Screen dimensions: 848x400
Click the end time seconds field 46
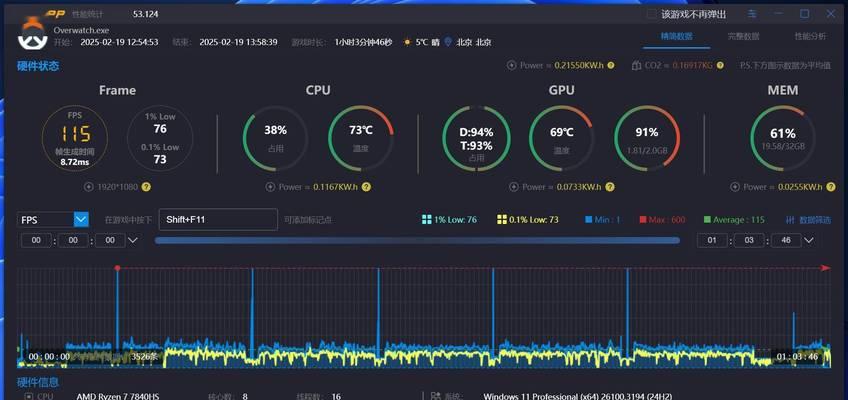click(786, 240)
